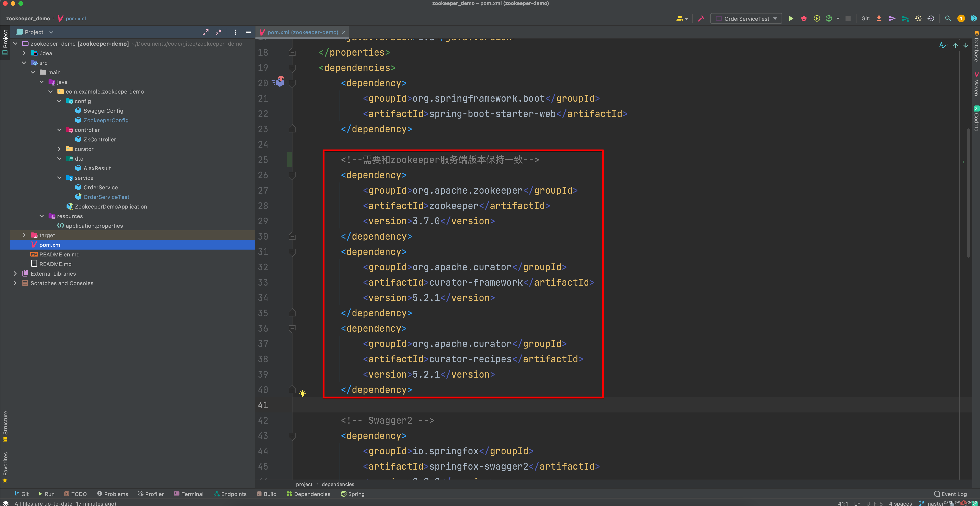Open the Terminal tool window tab
980x506 pixels.
coord(189,494)
